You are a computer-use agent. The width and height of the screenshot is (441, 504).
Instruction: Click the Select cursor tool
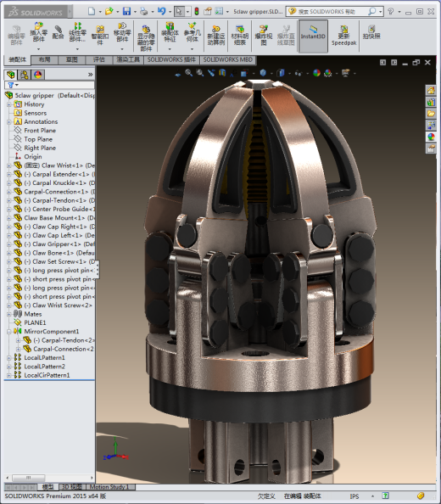pyautogui.click(x=179, y=12)
